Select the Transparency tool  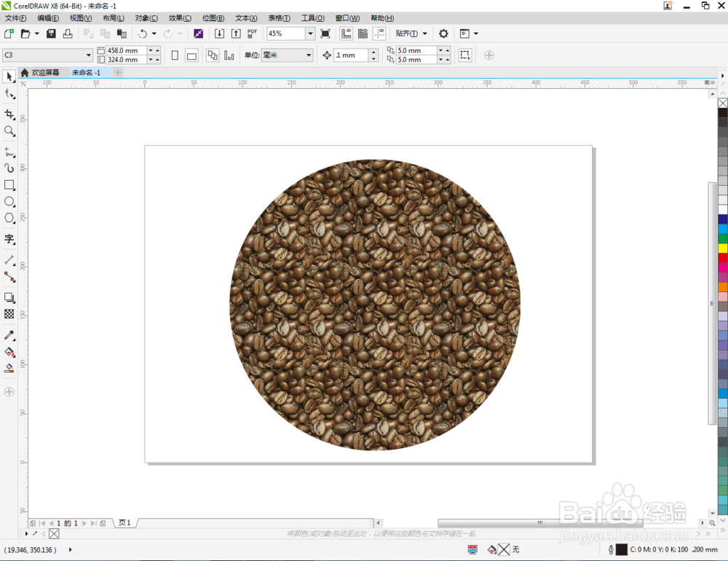click(x=9, y=314)
